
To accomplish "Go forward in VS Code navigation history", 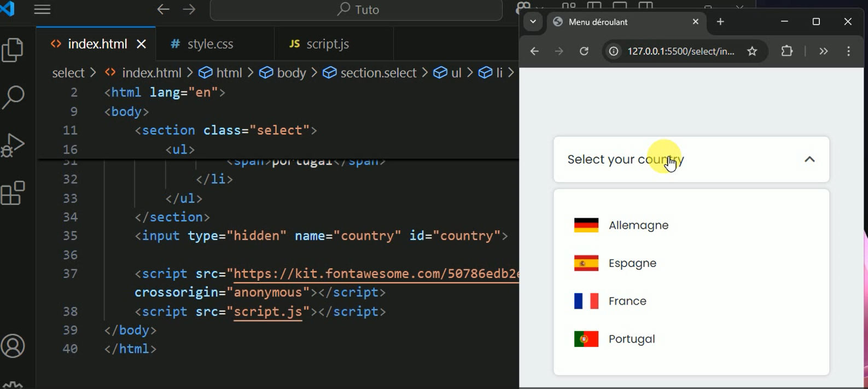I will pos(189,9).
